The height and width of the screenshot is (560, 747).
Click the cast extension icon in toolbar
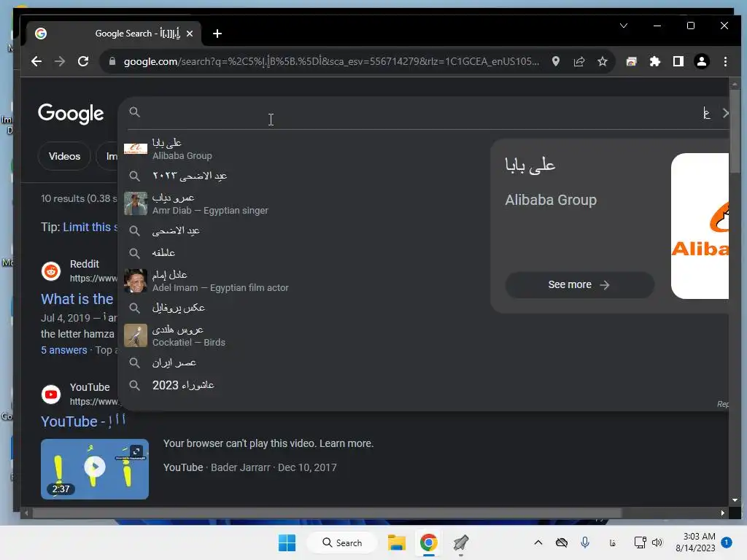(632, 61)
